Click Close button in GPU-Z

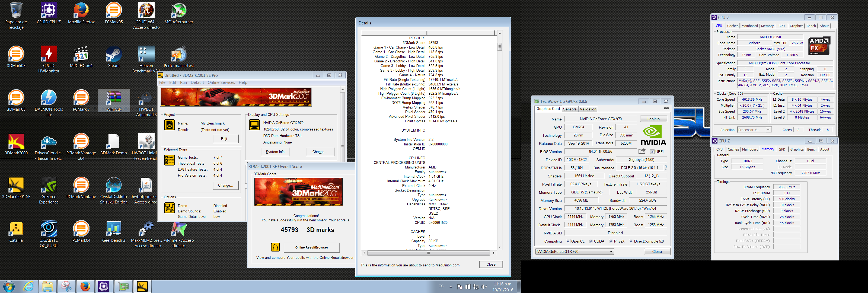657,251
